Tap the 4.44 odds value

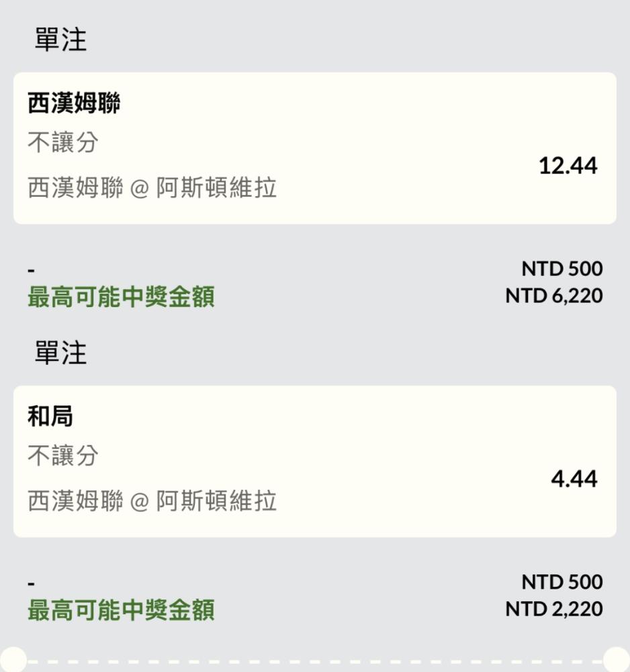coord(574,479)
